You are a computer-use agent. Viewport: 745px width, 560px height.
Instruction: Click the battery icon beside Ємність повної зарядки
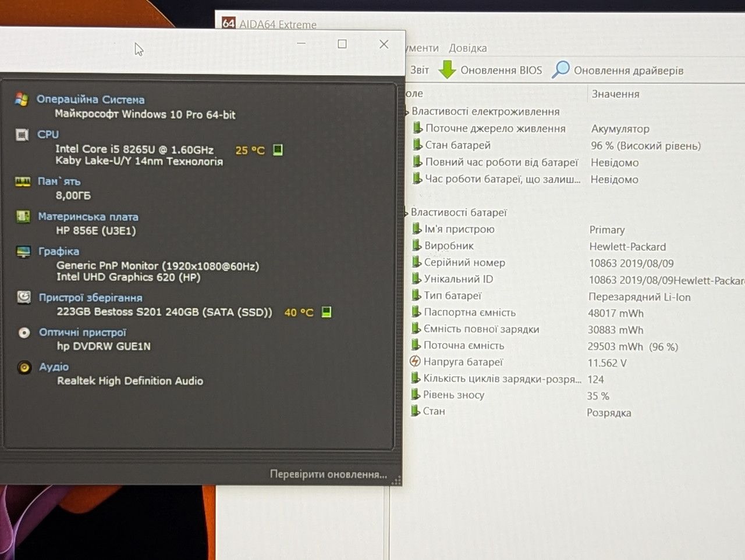[416, 329]
